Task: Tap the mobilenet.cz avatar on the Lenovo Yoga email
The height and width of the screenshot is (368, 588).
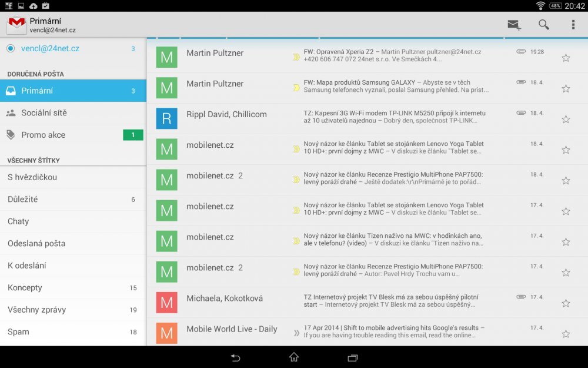Action: tap(166, 149)
